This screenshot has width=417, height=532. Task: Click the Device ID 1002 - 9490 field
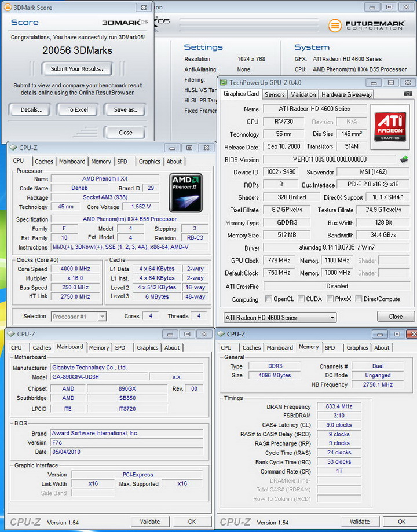pos(281,172)
